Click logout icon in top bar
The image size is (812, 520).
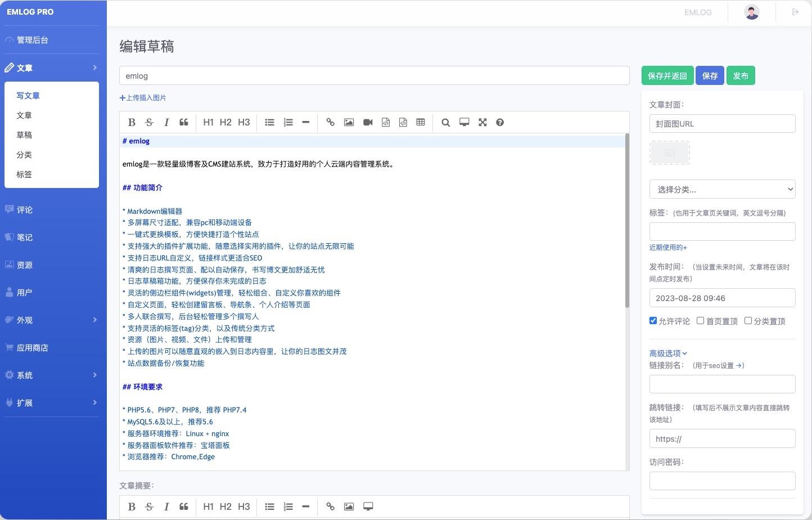795,12
